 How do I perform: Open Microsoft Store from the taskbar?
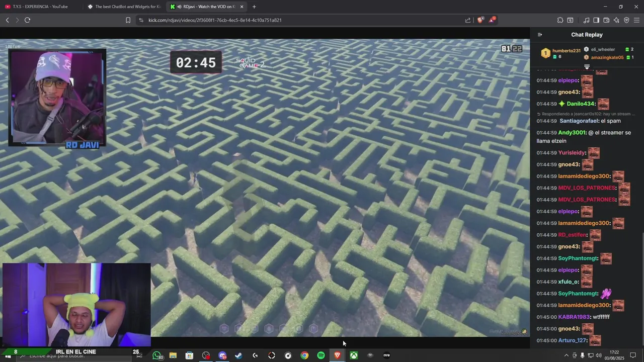pos(189,355)
